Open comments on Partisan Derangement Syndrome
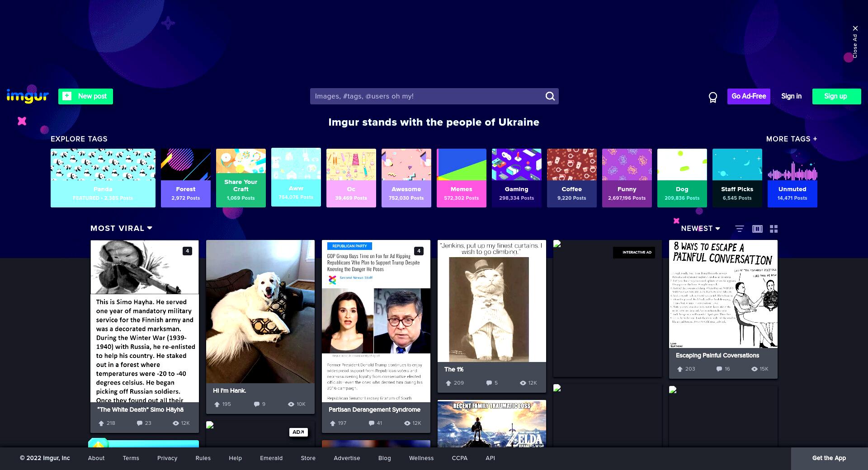Image resolution: width=868 pixels, height=470 pixels. click(372, 423)
